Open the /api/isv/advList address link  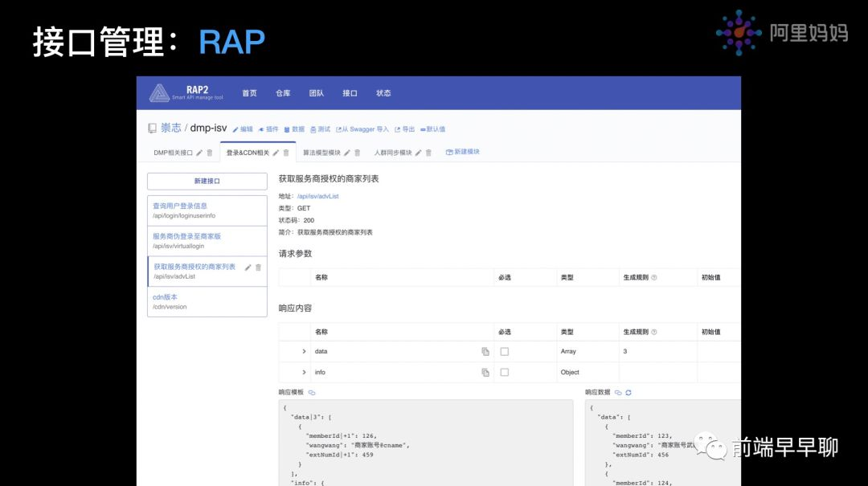[317, 197]
